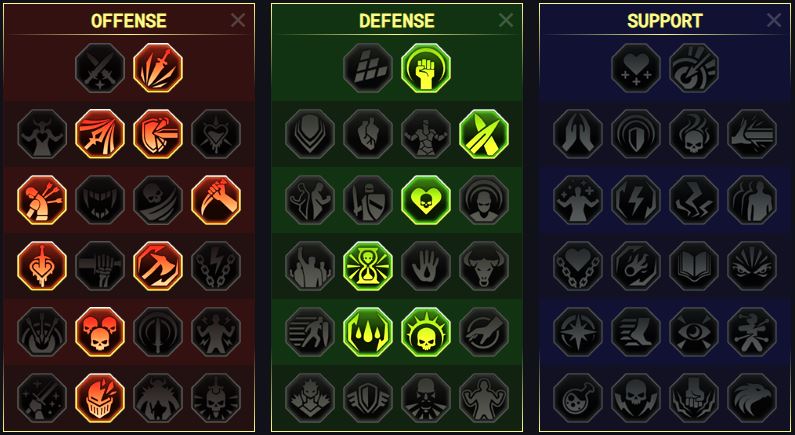Click the eye icon in Support tree
Image resolution: width=795 pixels, height=435 pixels.
coord(694,332)
